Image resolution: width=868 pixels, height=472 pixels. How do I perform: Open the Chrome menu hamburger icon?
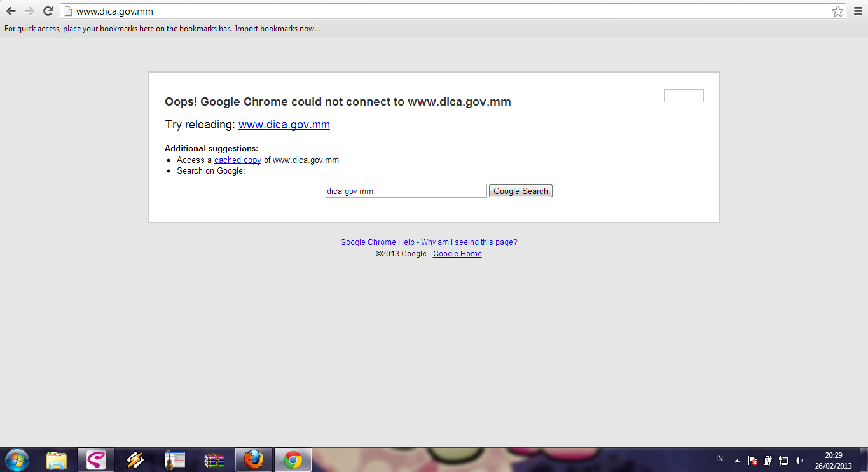coord(858,11)
